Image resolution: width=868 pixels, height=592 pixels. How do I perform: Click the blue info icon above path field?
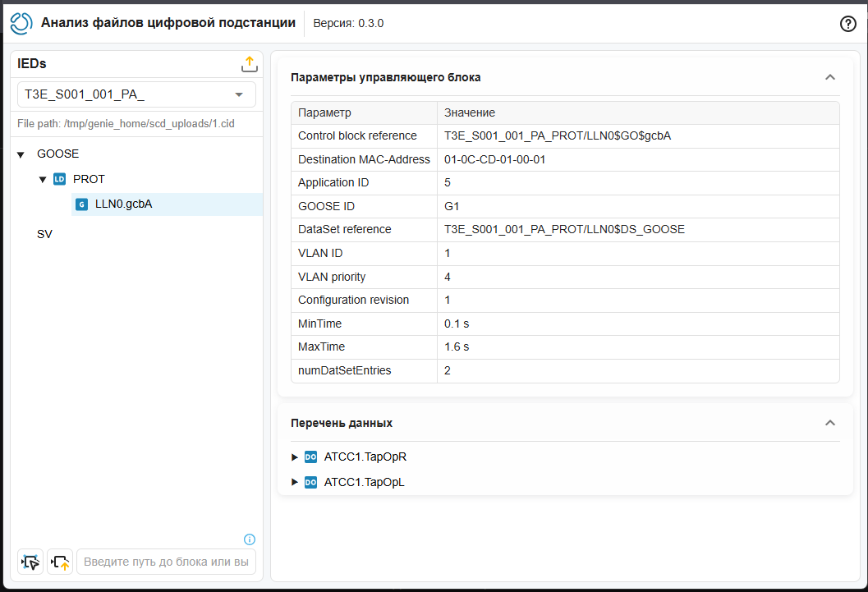pyautogui.click(x=250, y=539)
